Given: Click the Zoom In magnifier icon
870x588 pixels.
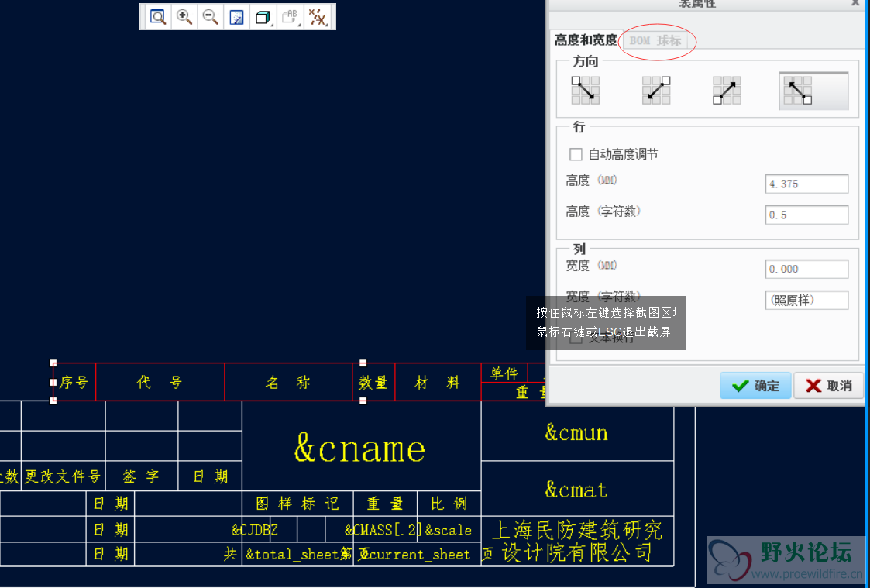Looking at the screenshot, I should 184,17.
